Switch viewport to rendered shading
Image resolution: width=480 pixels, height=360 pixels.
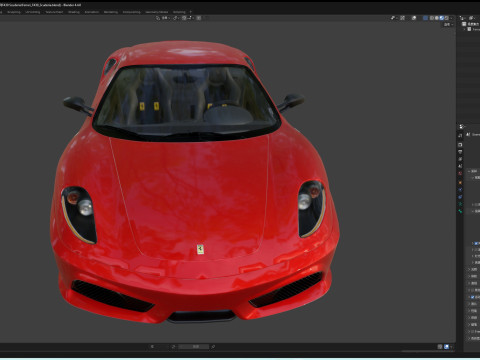click(446, 18)
